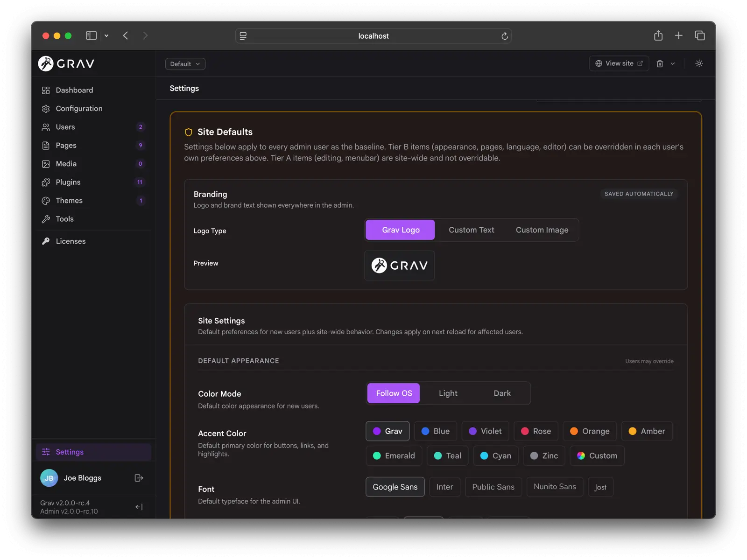Screen dimensions: 747x560
Task: Select Google Sans font
Action: 395,487
